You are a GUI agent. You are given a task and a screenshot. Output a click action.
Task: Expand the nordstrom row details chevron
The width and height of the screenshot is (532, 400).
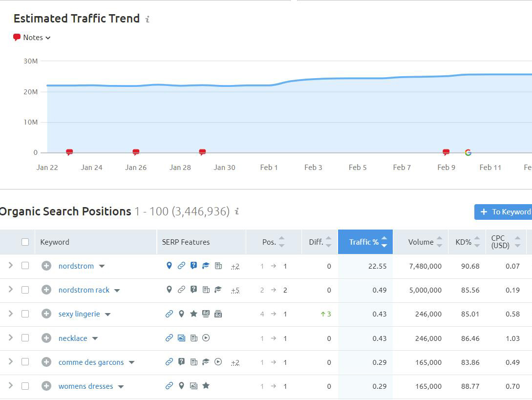coord(10,265)
